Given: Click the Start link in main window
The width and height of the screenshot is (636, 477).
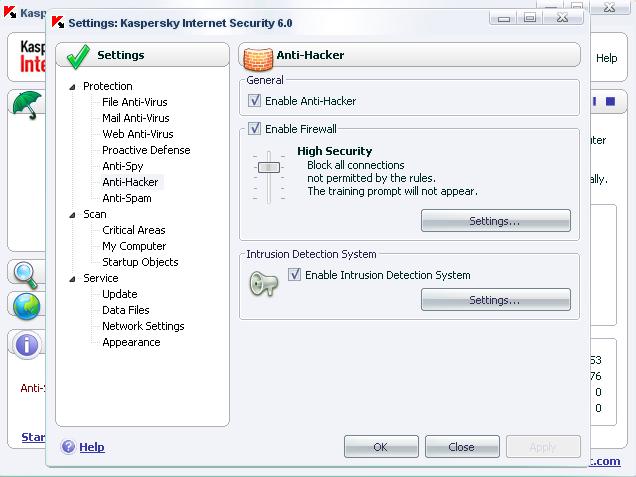Looking at the screenshot, I should click(33, 437).
